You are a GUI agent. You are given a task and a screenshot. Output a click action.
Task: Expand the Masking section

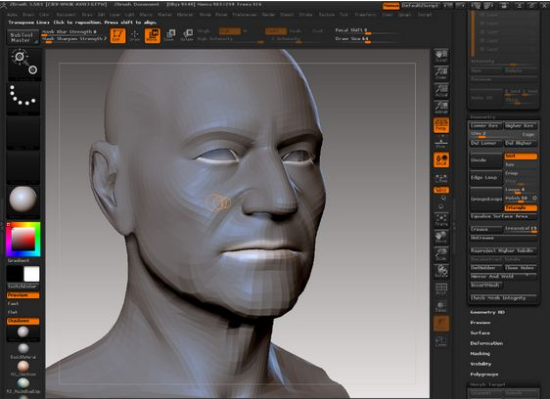tap(480, 353)
